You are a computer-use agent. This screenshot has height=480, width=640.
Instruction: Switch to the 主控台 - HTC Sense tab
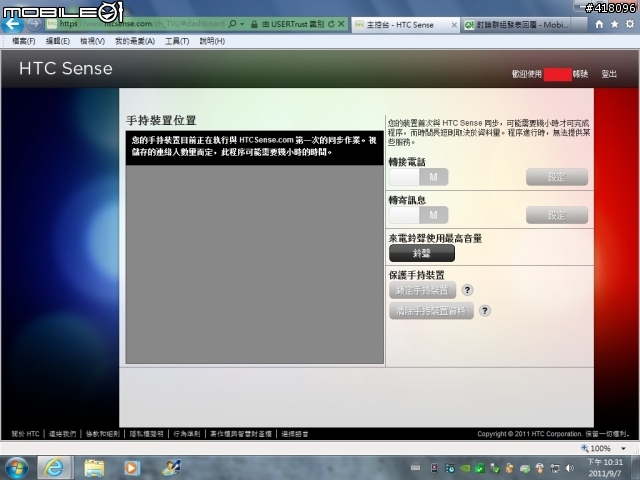pyautogui.click(x=406, y=25)
